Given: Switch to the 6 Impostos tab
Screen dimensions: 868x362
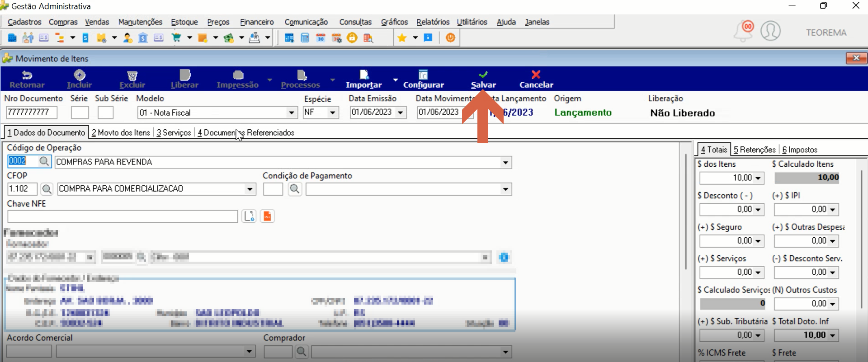Looking at the screenshot, I should pyautogui.click(x=800, y=150).
